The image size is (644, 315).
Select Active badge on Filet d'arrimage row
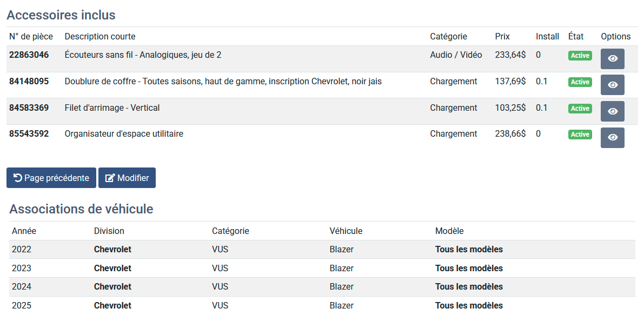[580, 109]
